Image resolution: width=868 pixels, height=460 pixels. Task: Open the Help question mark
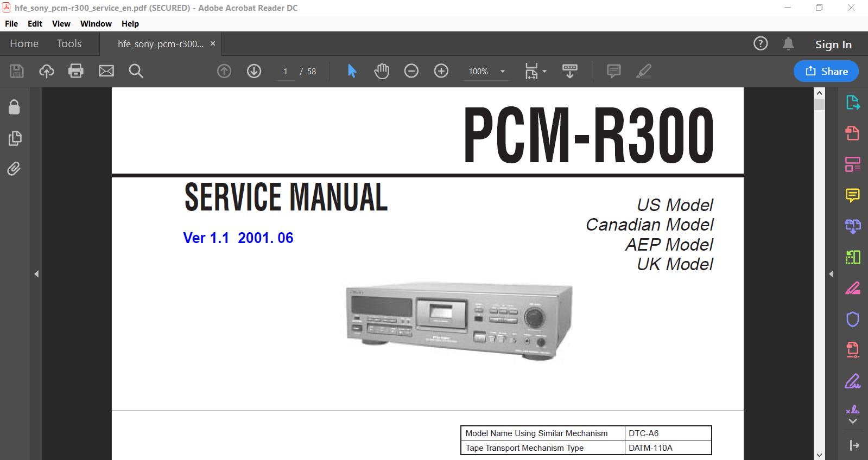(x=761, y=43)
